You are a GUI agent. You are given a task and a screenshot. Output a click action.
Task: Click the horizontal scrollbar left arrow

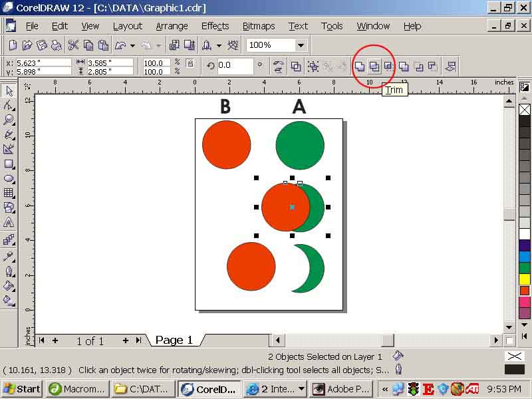[x=278, y=340]
